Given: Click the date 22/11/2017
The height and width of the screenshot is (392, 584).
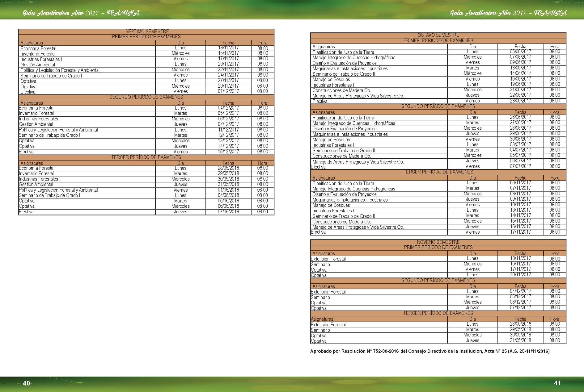Looking at the screenshot, I should (228, 69).
